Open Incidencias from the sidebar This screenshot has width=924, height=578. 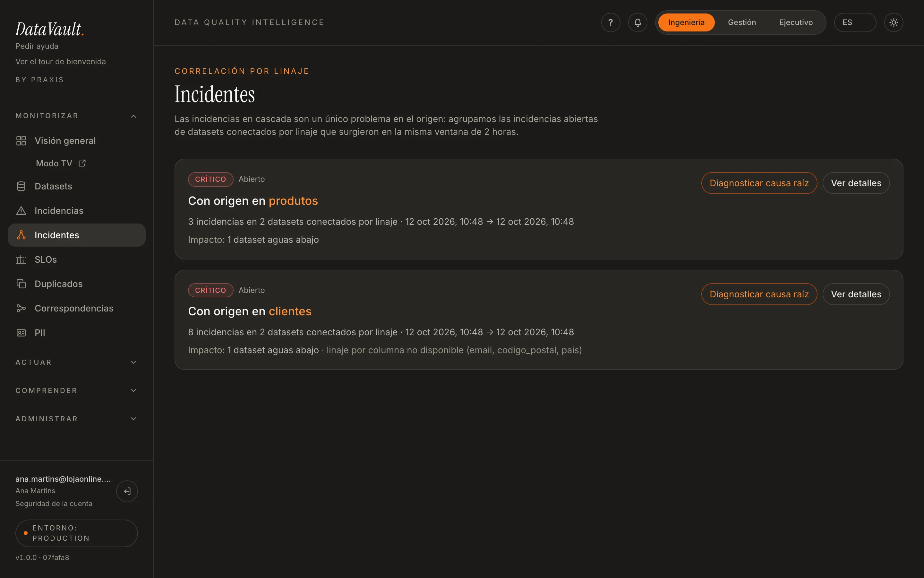pyautogui.click(x=76, y=211)
